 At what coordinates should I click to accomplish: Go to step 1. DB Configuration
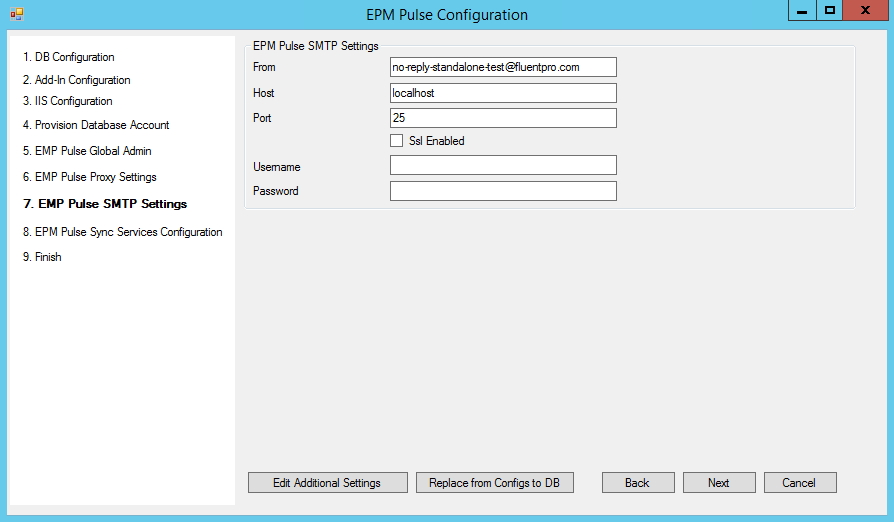click(68, 57)
